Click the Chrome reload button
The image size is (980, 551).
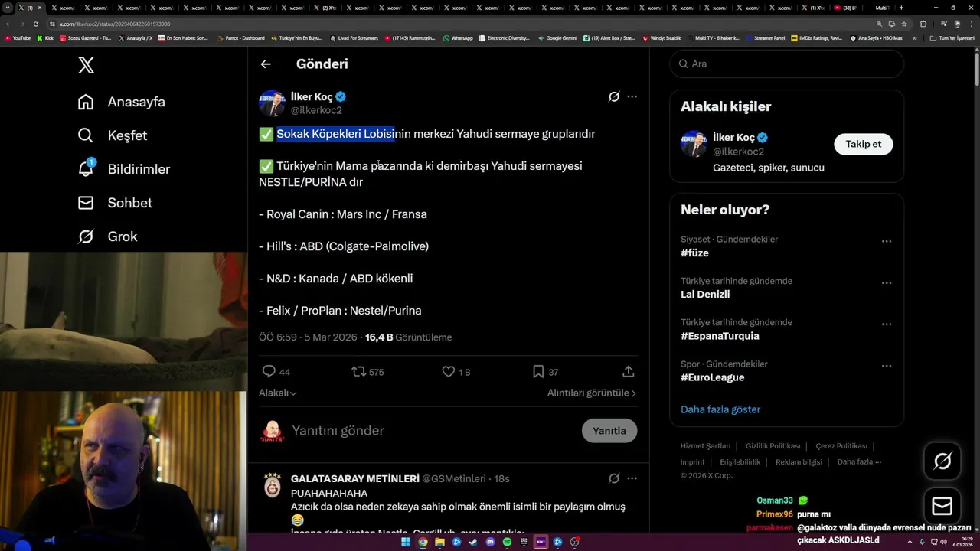click(35, 24)
